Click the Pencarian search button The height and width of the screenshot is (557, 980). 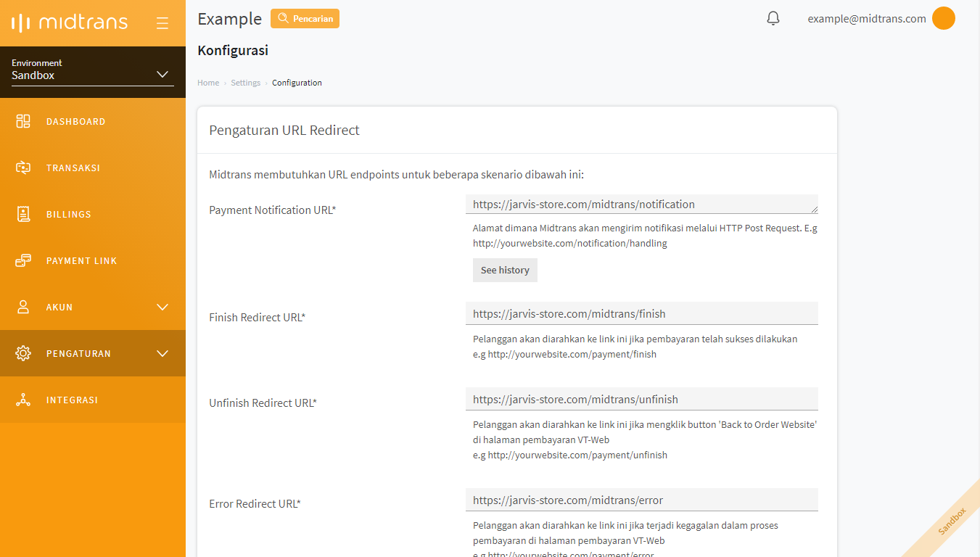point(305,18)
